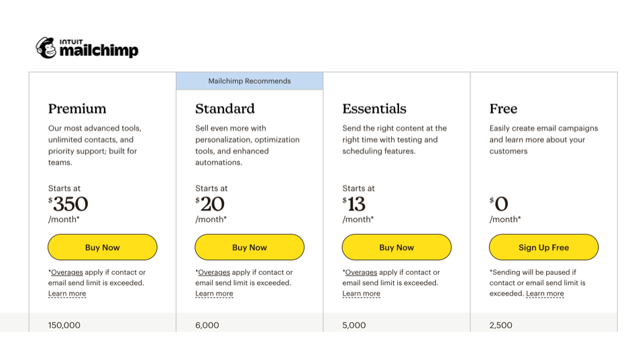
Task: Click the Intuit Mailchimp wordmark
Action: point(99,49)
